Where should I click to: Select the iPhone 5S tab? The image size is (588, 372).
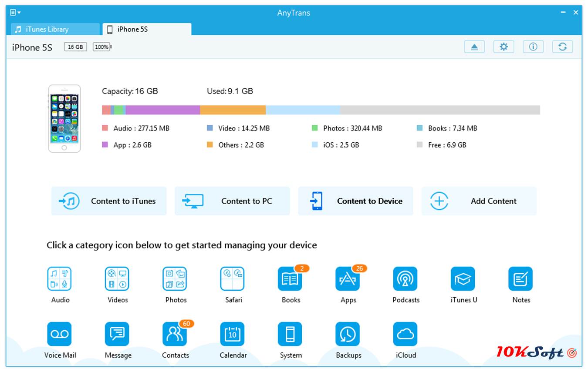[147, 29]
